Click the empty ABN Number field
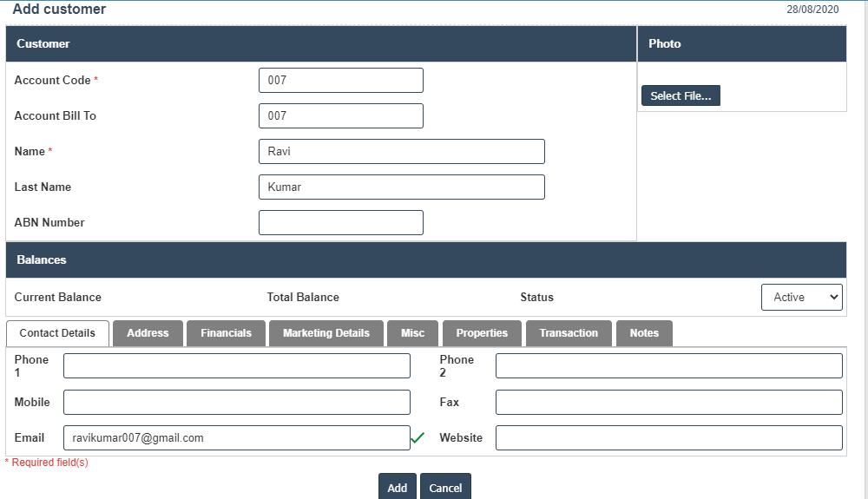This screenshot has height=499, width=868. click(340, 222)
